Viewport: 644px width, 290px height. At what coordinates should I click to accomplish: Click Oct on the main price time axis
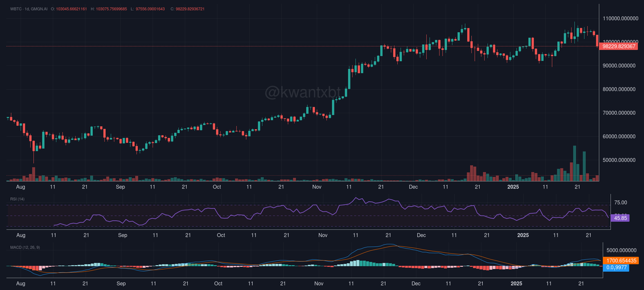point(217,187)
